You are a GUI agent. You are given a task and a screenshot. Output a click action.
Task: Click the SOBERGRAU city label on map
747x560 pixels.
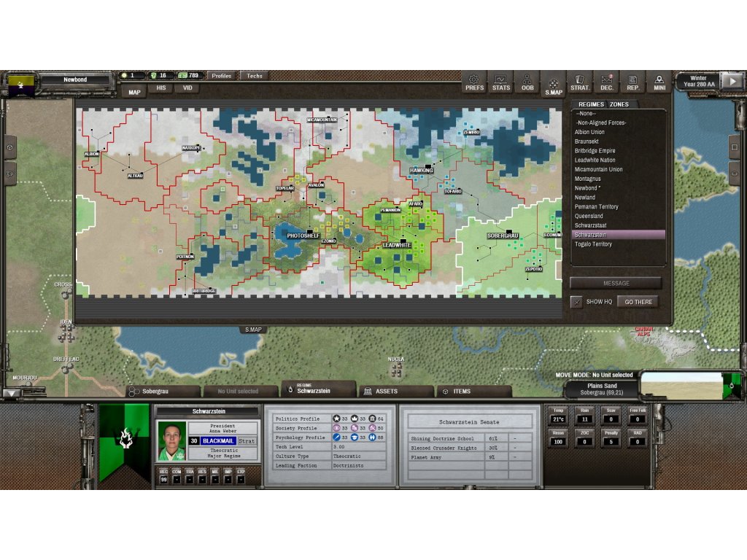click(x=503, y=236)
